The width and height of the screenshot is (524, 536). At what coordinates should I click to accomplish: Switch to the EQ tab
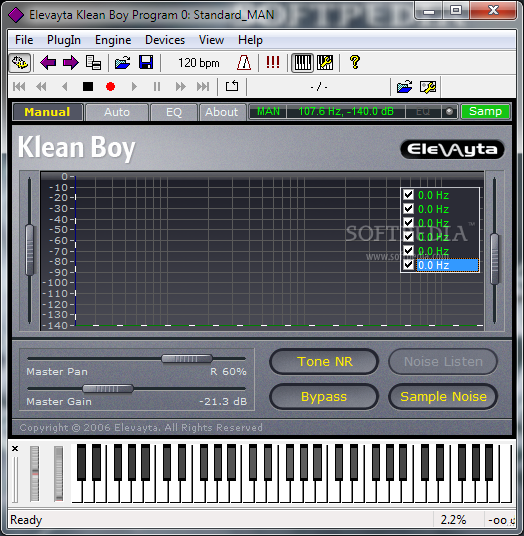click(x=174, y=112)
